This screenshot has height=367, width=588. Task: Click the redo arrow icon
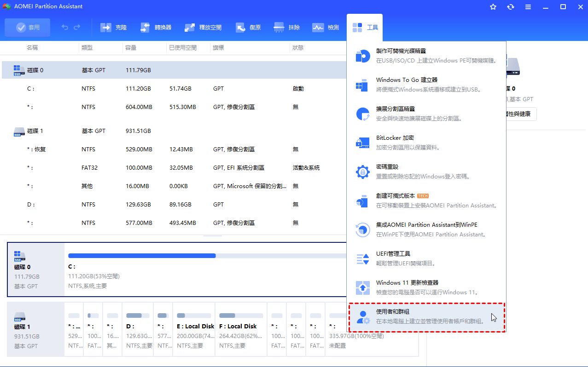coord(77,28)
